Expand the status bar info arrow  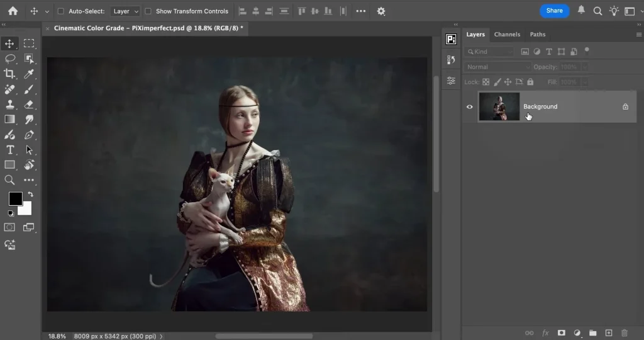(162, 336)
